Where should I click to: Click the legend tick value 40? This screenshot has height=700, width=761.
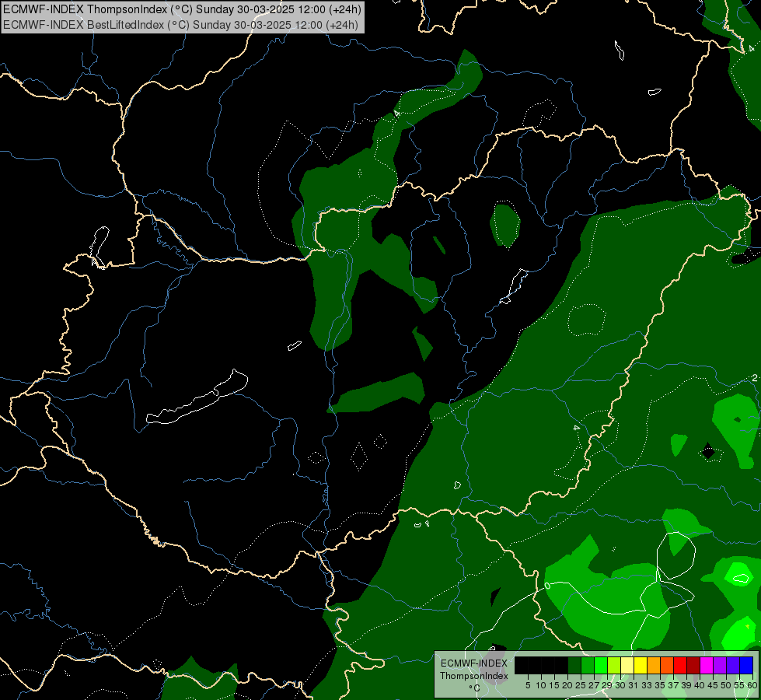pyautogui.click(x=700, y=685)
